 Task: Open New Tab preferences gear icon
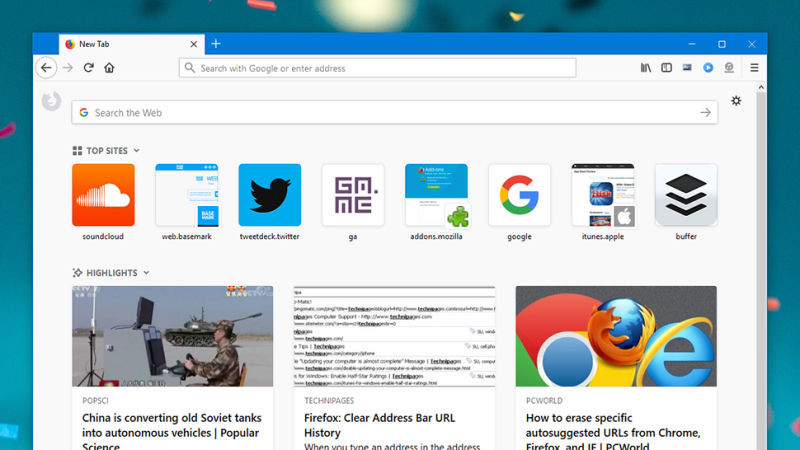[x=737, y=101]
